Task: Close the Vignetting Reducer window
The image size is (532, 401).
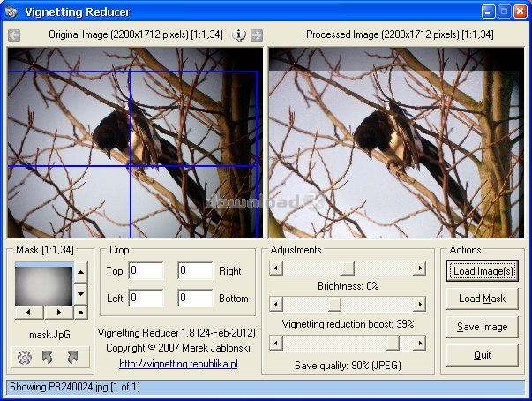Action: point(521,11)
